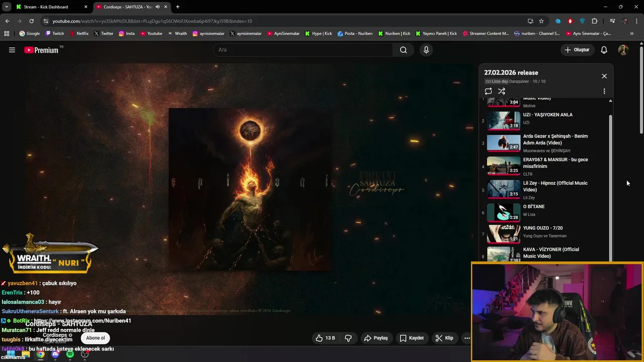Click the magnifier search button
Screen dimensions: 644x362
404,50
